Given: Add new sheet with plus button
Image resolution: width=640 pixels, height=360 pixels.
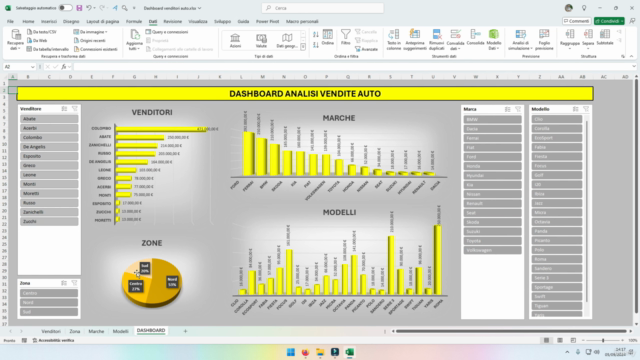Looking at the screenshot, I should pyautogui.click(x=185, y=331).
